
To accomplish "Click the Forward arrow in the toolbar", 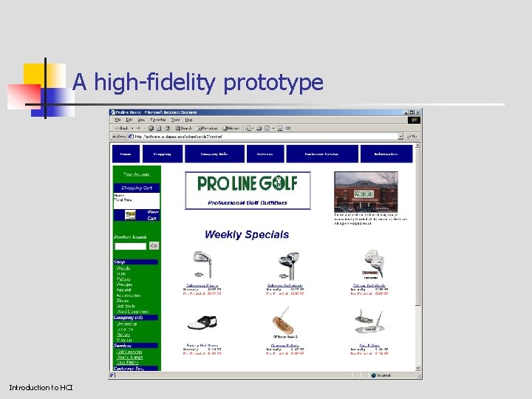I will [x=138, y=129].
